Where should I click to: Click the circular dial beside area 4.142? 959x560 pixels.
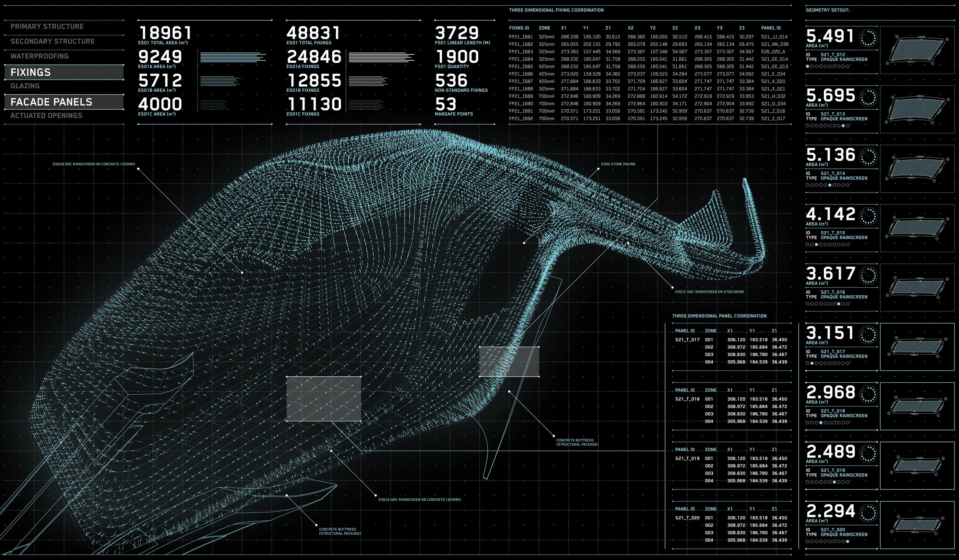[868, 216]
